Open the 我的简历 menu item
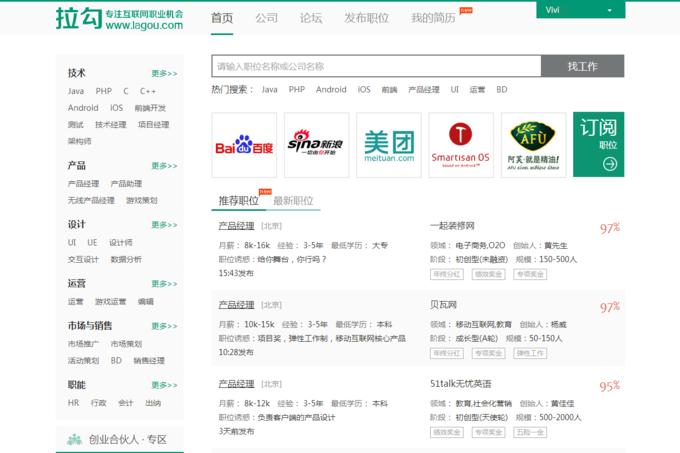The height and width of the screenshot is (453, 680). coord(433,18)
